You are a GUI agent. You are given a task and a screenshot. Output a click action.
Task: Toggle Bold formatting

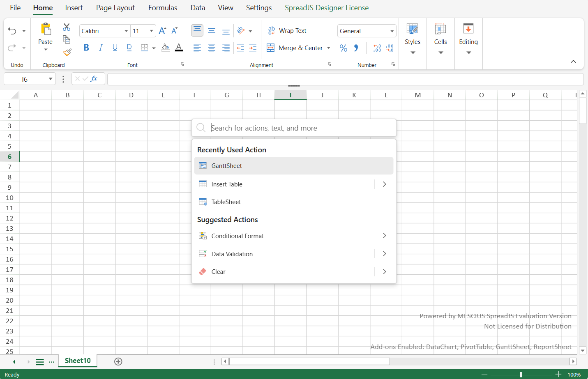(86, 48)
